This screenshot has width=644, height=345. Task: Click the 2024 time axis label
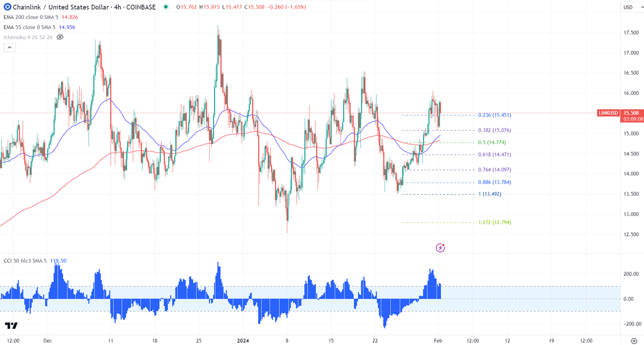coord(243,341)
